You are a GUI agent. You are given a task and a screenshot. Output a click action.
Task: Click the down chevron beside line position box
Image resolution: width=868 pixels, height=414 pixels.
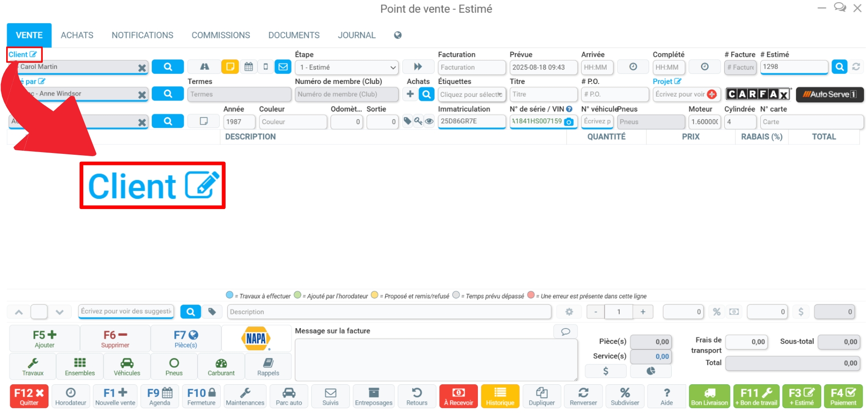coord(60,312)
